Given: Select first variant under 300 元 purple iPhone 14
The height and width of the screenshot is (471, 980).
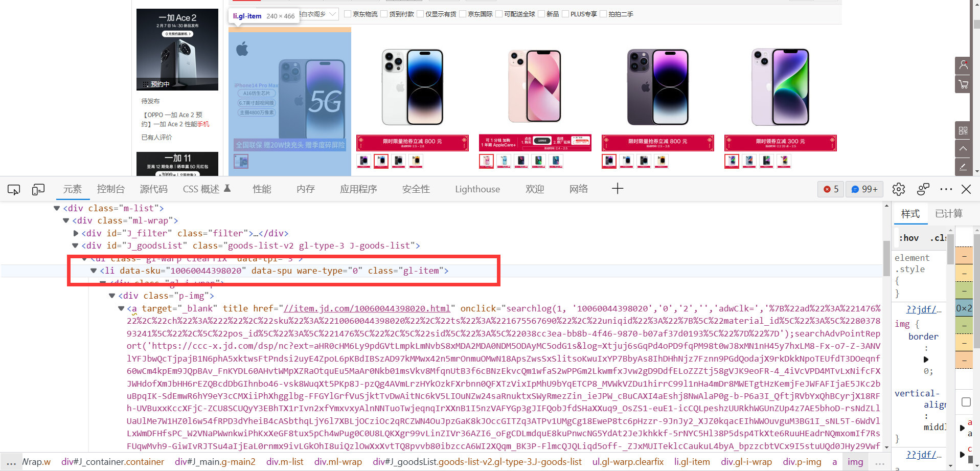Looking at the screenshot, I should point(732,161).
